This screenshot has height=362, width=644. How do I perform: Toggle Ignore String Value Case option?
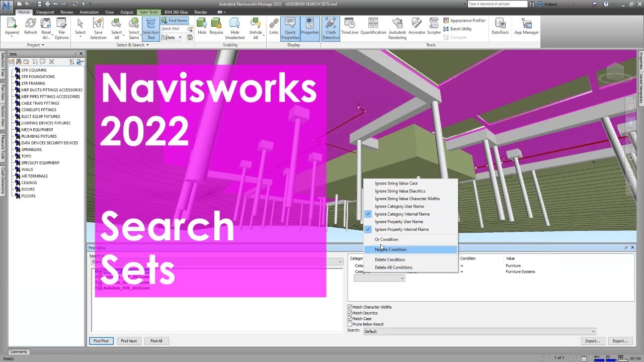(x=410, y=184)
